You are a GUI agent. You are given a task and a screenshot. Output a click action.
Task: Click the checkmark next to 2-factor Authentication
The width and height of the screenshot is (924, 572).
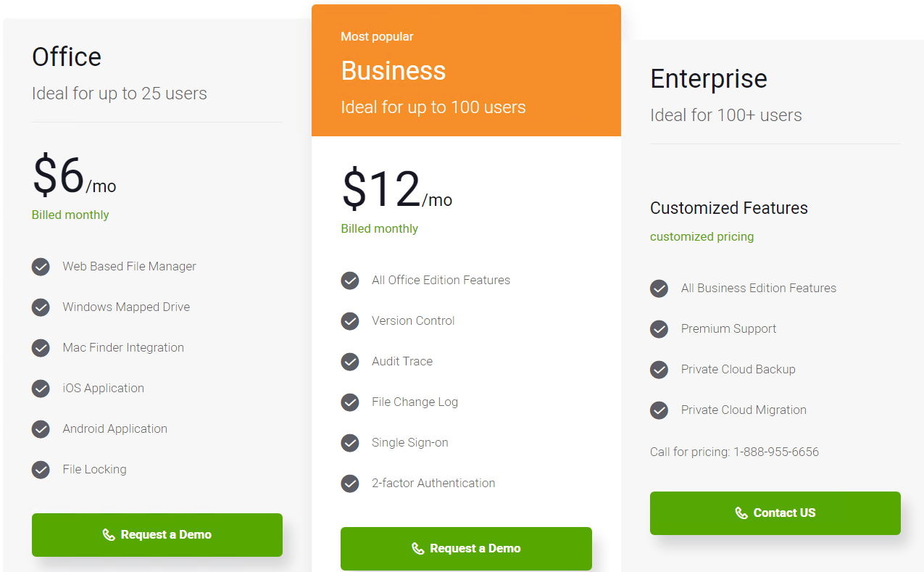pos(350,484)
